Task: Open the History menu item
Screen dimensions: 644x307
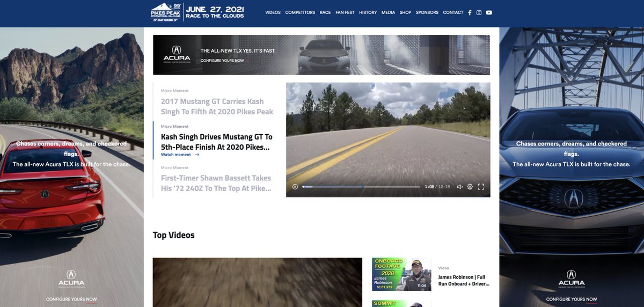Action: coord(368,12)
